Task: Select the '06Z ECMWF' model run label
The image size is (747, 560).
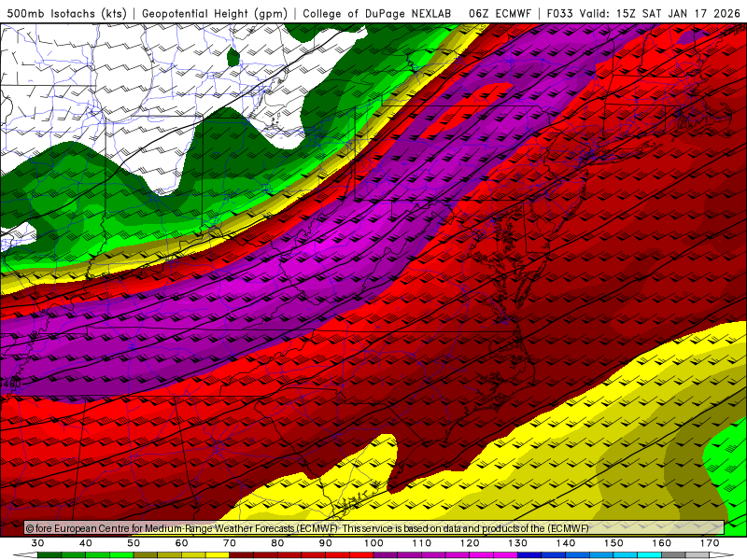Action: 500,13
